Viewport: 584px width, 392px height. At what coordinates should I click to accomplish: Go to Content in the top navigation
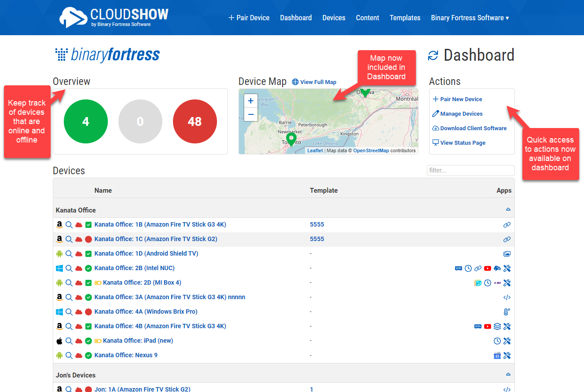click(367, 18)
